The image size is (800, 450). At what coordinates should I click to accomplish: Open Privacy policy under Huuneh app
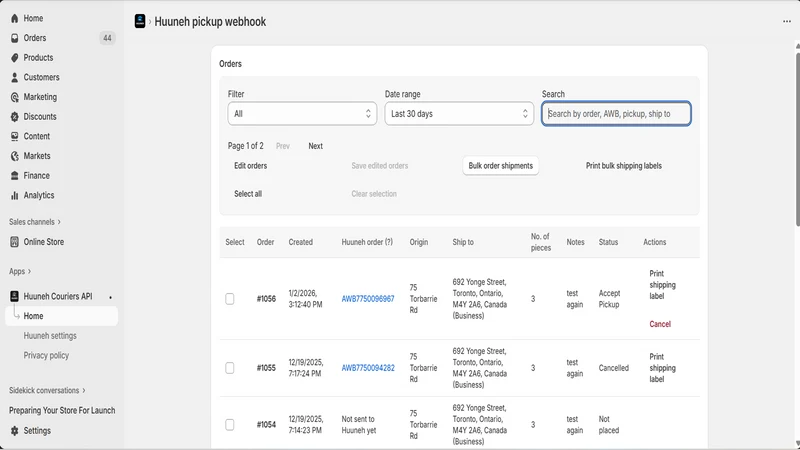click(x=46, y=356)
